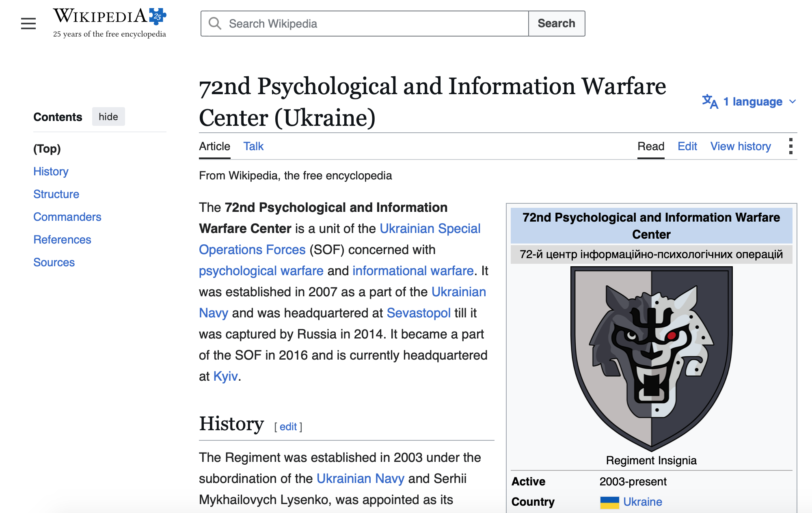
Task: Click the infobox title header
Action: [651, 226]
